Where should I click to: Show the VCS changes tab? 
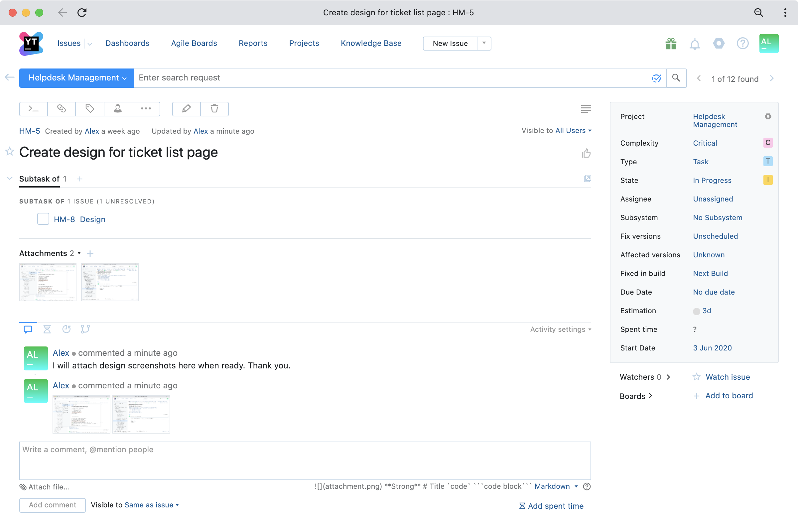[x=85, y=330]
